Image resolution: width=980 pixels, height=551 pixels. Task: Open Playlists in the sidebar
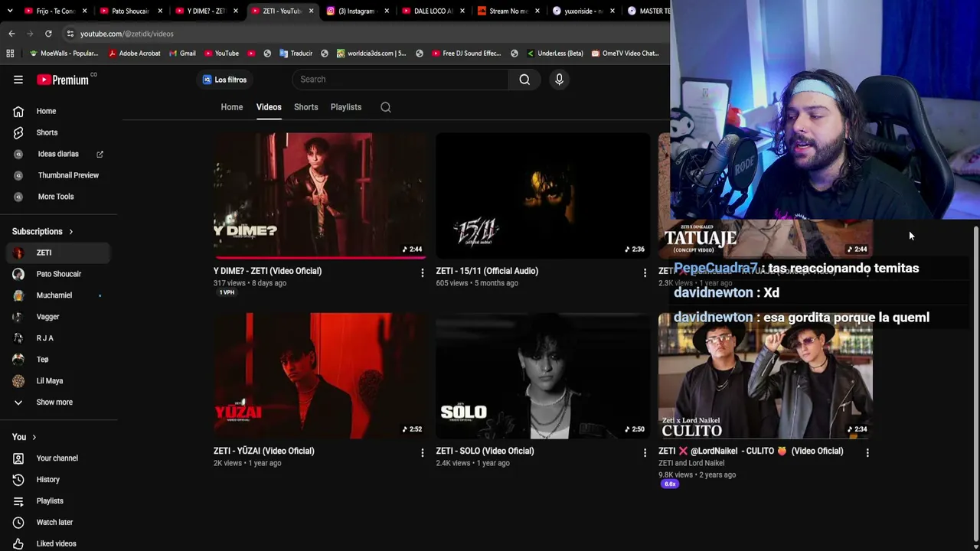tap(59, 501)
